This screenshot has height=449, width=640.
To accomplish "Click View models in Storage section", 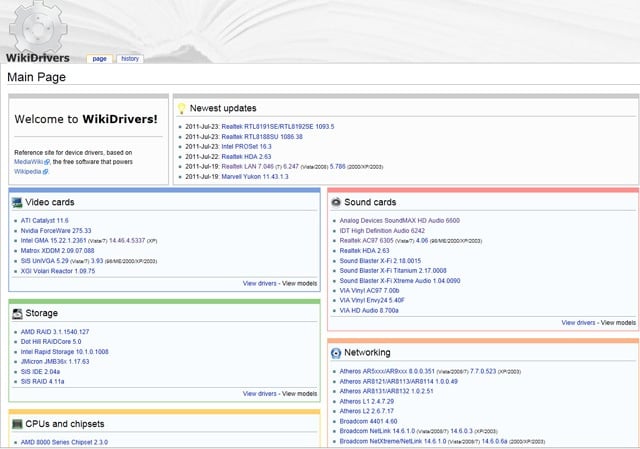I will [297, 393].
